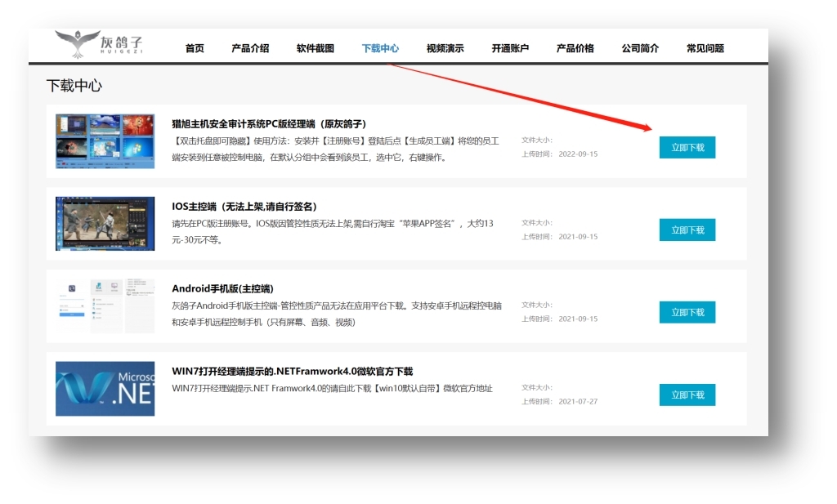Click the 灰鸽子 logo icon
The image size is (837, 504).
[99, 44]
